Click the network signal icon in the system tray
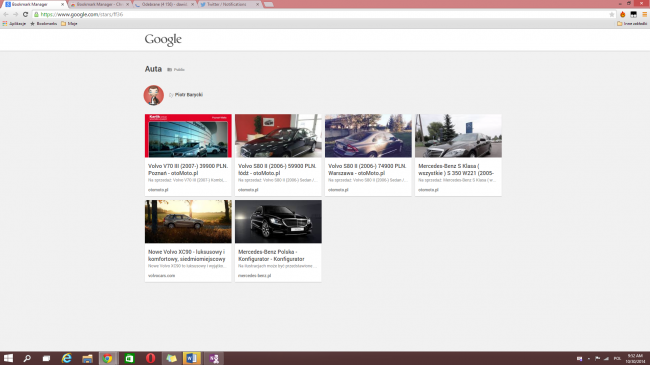 coord(606,358)
